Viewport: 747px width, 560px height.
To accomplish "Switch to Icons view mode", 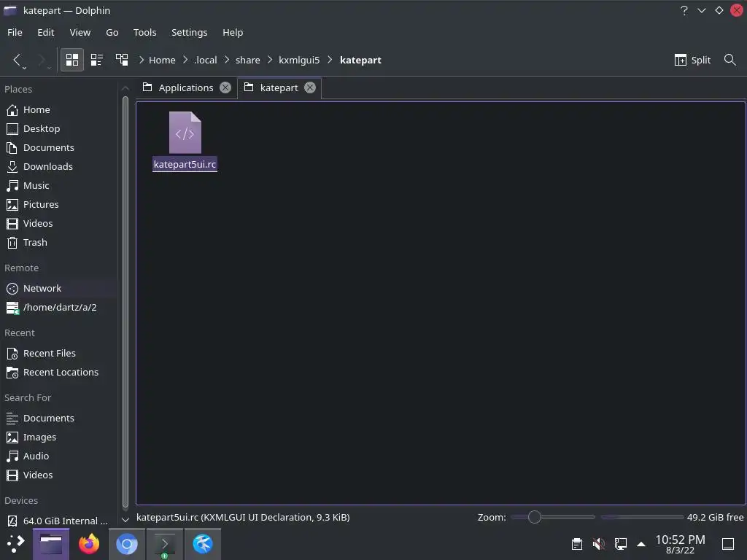I will tap(72, 60).
